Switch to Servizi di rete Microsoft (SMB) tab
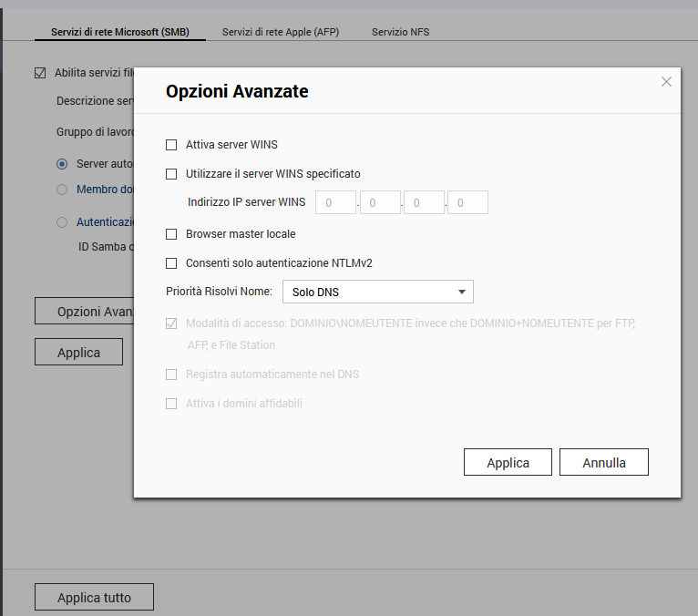Image resolution: width=698 pixels, height=616 pixels. 119,32
